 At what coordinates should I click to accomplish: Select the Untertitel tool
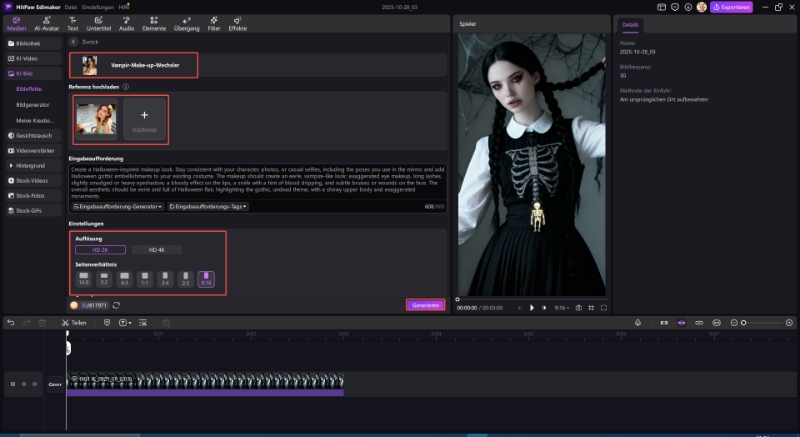point(99,23)
